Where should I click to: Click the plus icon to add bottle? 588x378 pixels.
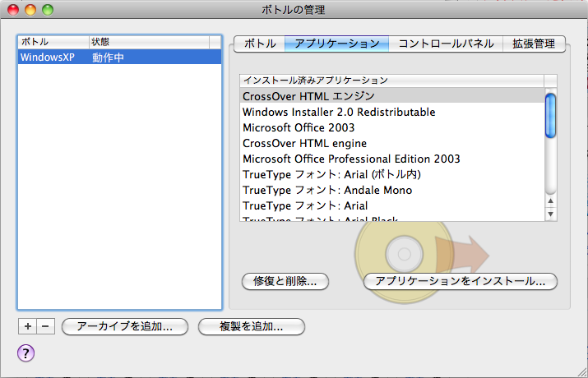27,326
